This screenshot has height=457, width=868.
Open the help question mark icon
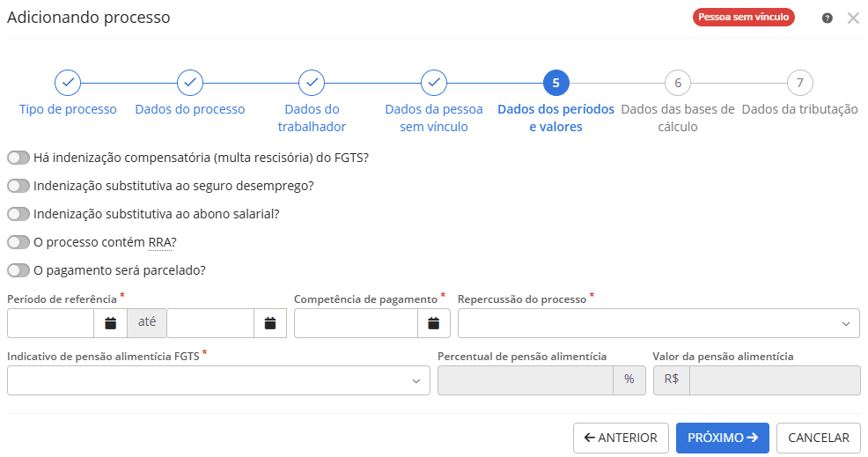coord(828,18)
